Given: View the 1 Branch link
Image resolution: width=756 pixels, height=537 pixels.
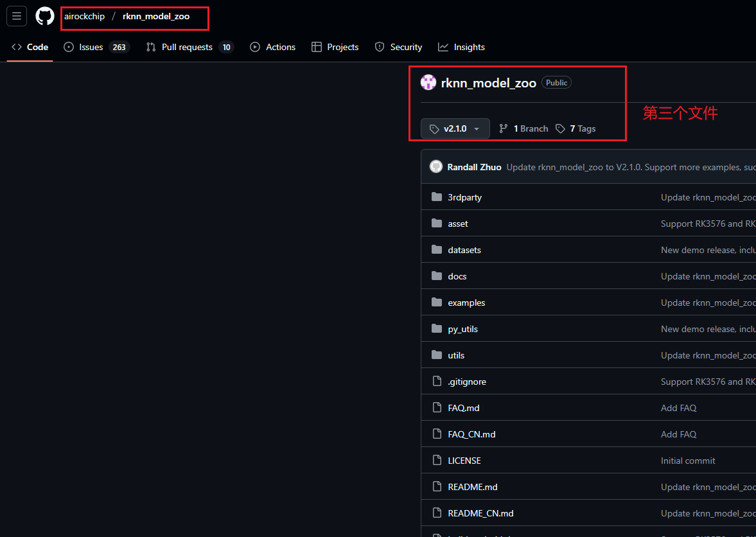Looking at the screenshot, I should coord(523,128).
